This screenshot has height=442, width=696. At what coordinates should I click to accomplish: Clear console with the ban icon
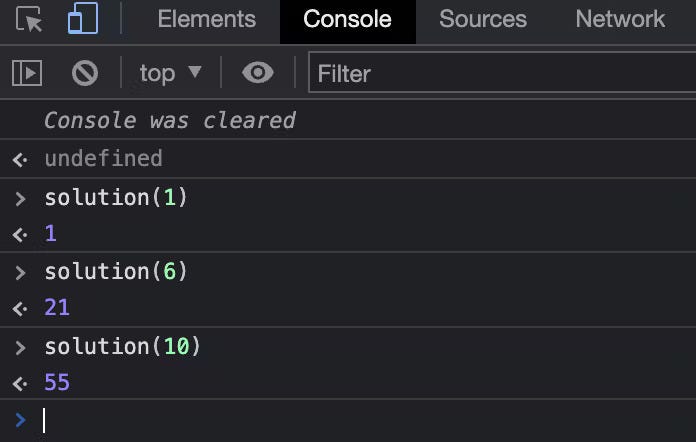coord(85,73)
